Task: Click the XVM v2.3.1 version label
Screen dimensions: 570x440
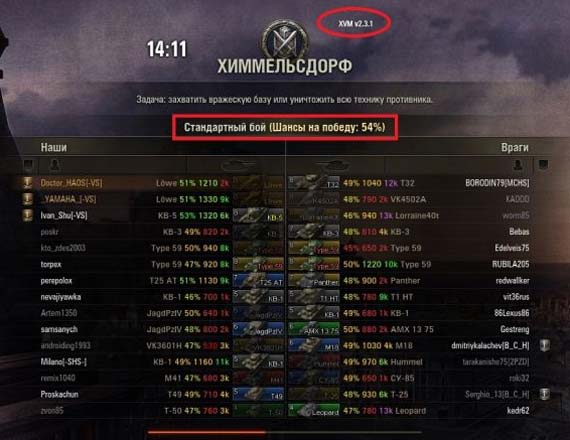Action: (356, 24)
